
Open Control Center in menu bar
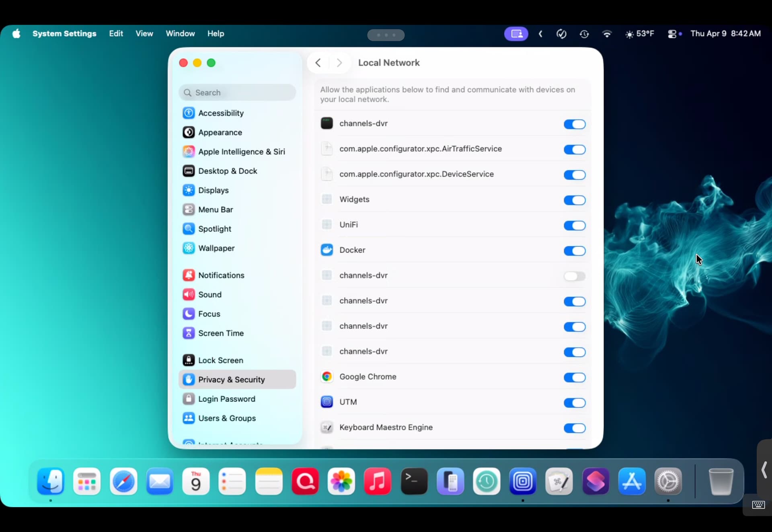pyautogui.click(x=671, y=34)
